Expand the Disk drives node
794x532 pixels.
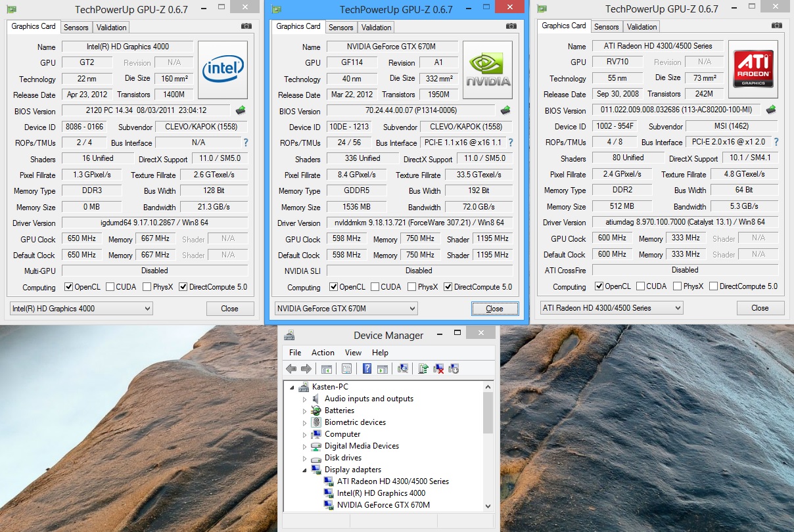click(x=304, y=458)
